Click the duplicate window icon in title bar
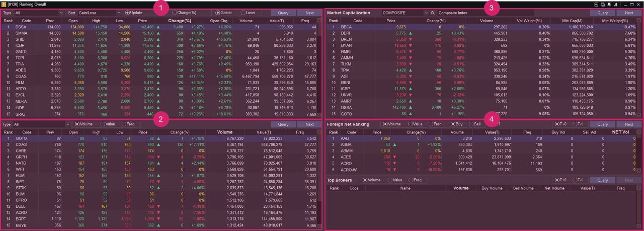The image size is (644, 231). [x=602, y=4]
